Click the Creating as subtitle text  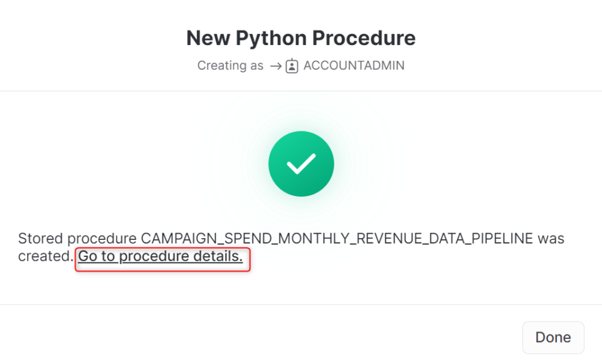click(230, 65)
